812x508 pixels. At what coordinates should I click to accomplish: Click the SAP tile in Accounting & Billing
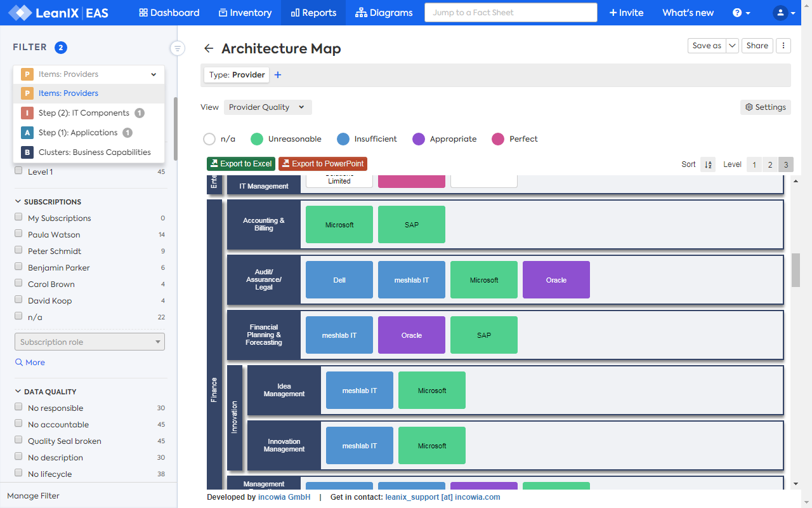coord(412,225)
